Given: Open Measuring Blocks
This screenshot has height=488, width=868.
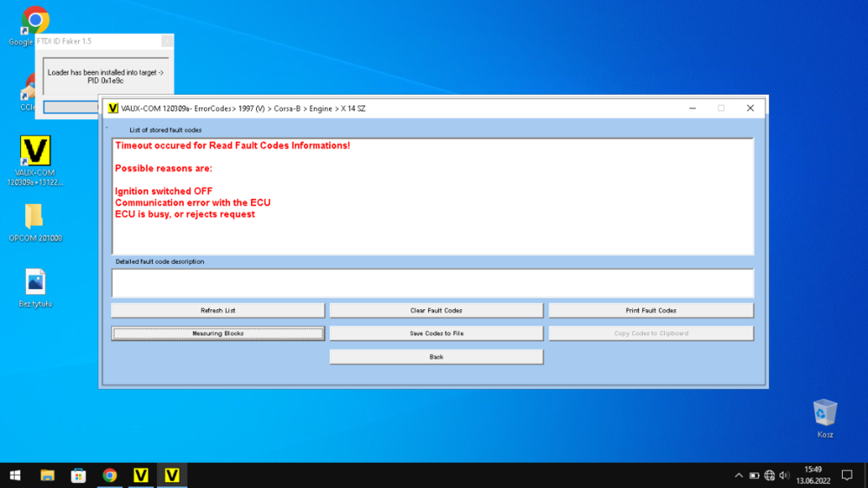Looking at the screenshot, I should click(x=218, y=333).
